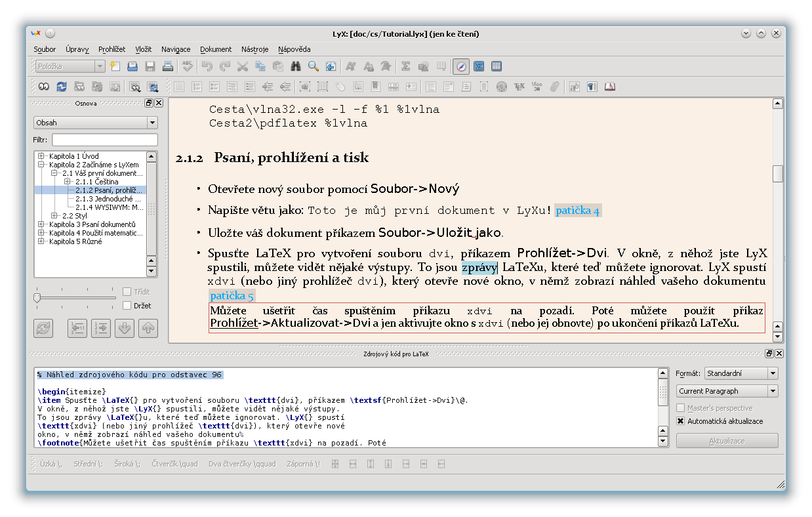Click the thesaurus book icon

(610, 86)
